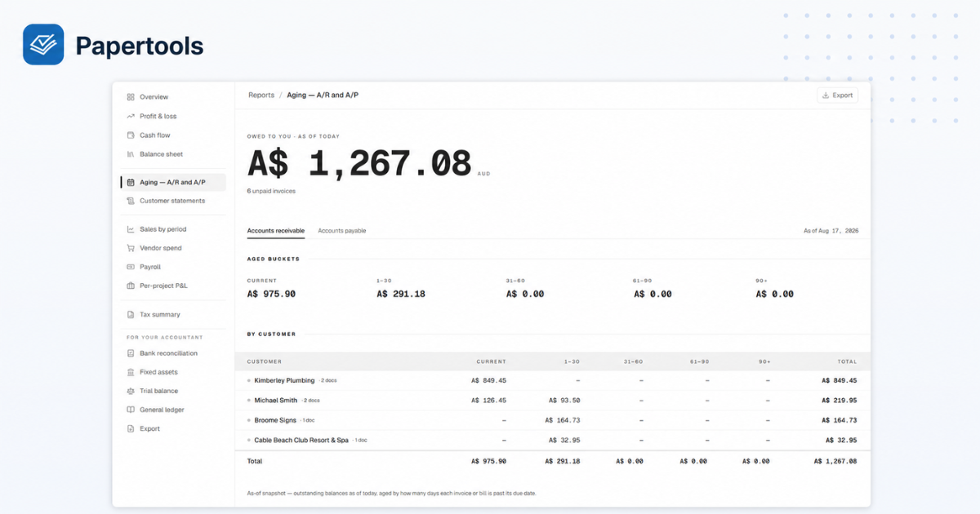Click the Balance sheet icon
Viewport: 980px width, 514px height.
131,154
